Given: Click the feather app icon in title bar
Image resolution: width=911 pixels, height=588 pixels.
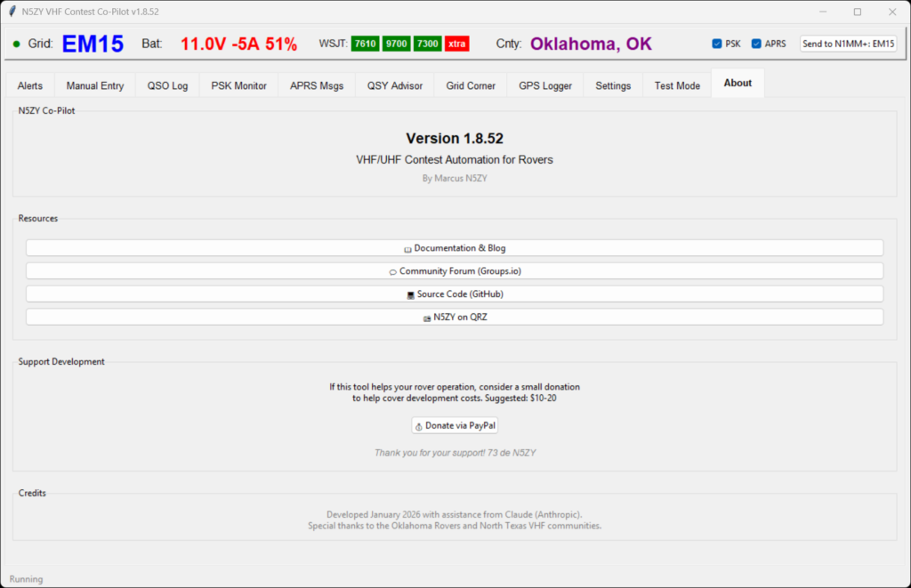Looking at the screenshot, I should point(11,12).
